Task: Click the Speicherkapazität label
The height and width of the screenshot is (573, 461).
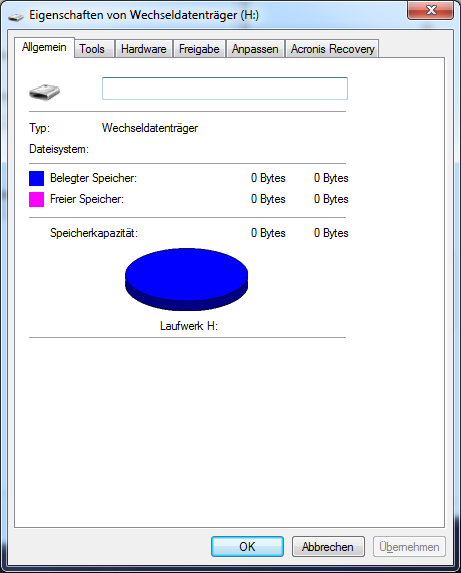Action: 94,233
